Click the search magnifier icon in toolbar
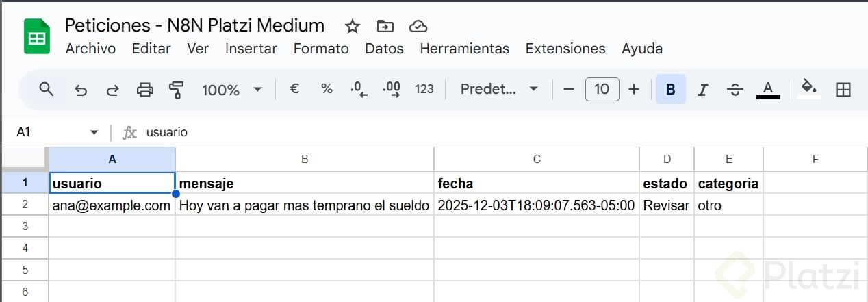 (47, 89)
